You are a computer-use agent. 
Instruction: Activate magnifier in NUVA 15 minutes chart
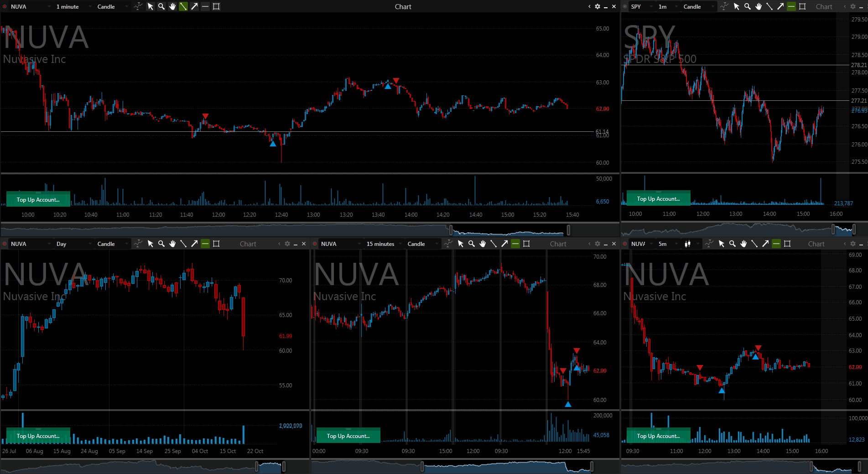tap(472, 244)
